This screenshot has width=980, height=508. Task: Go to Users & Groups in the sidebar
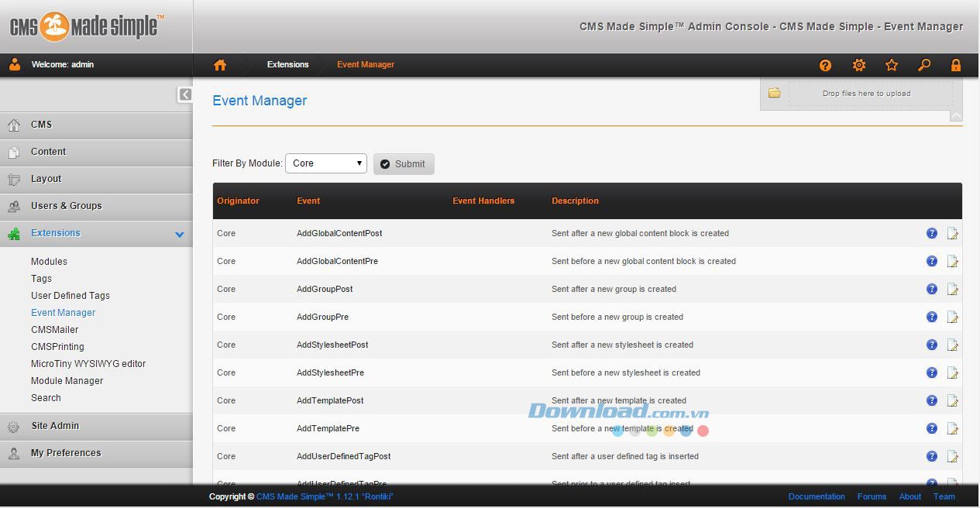click(x=68, y=206)
